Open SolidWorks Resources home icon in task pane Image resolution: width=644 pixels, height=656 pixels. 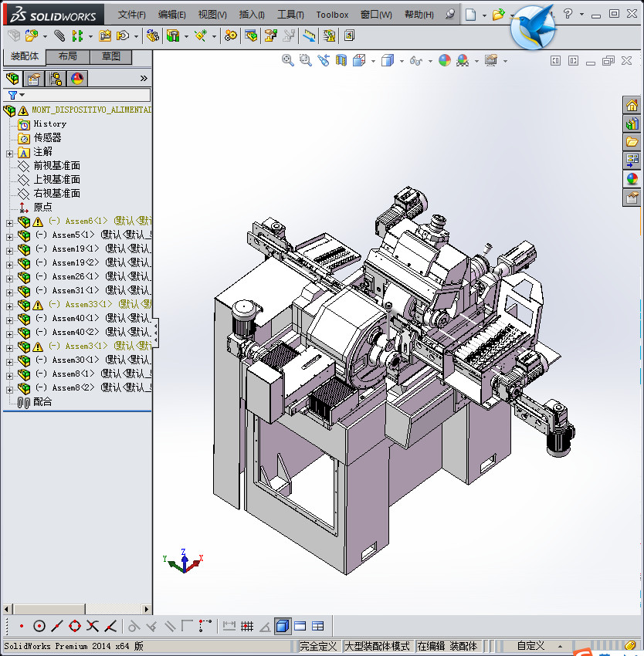[632, 106]
